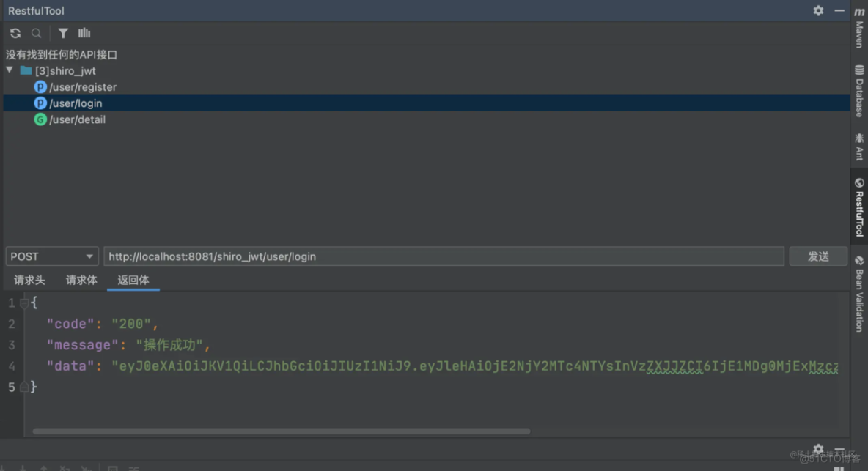Click the search icon in RestfulTool toolbar
Image resolution: width=868 pixels, height=471 pixels.
tap(36, 33)
